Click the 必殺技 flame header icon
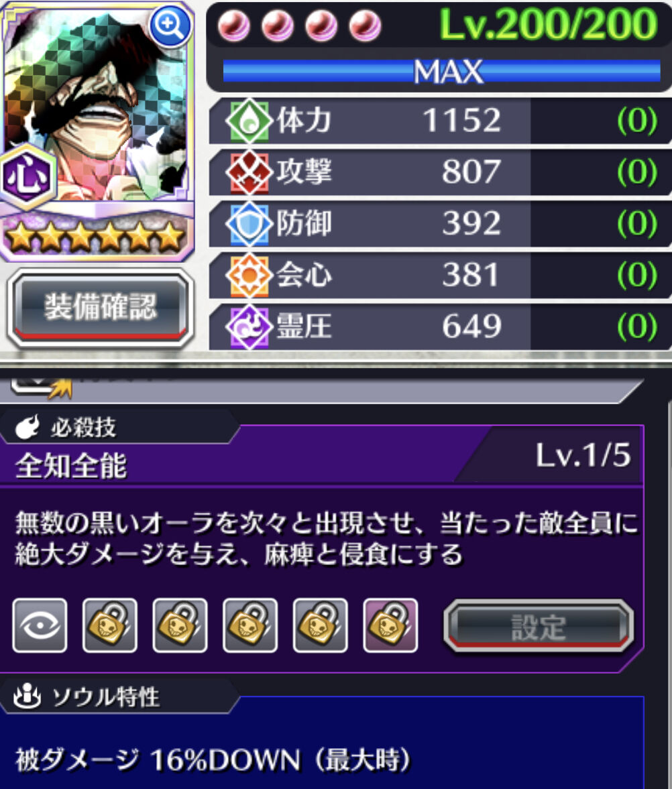The width and height of the screenshot is (672, 789). click(27, 427)
